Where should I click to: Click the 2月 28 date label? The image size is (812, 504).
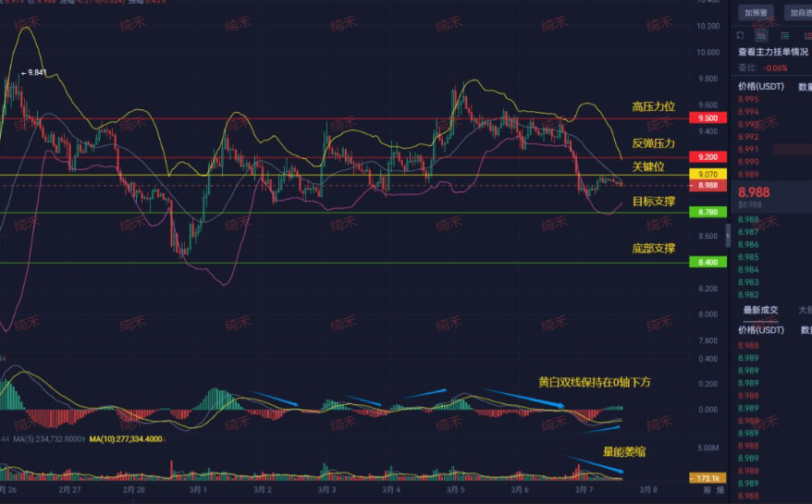click(x=133, y=490)
